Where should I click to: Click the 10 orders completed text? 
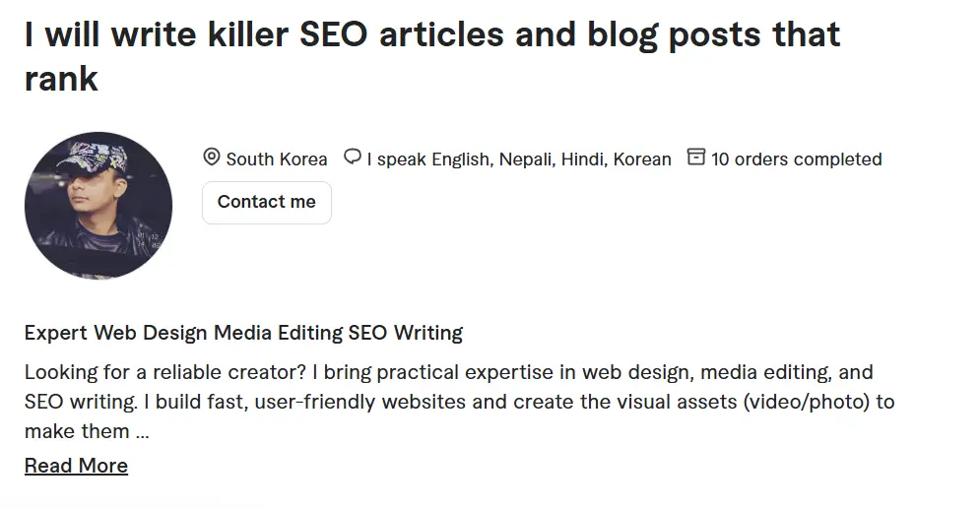796,159
